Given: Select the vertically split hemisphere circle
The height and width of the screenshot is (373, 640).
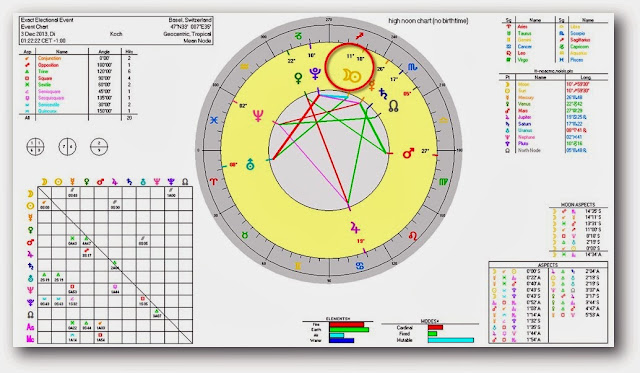Looking at the screenshot, I should [67, 147].
